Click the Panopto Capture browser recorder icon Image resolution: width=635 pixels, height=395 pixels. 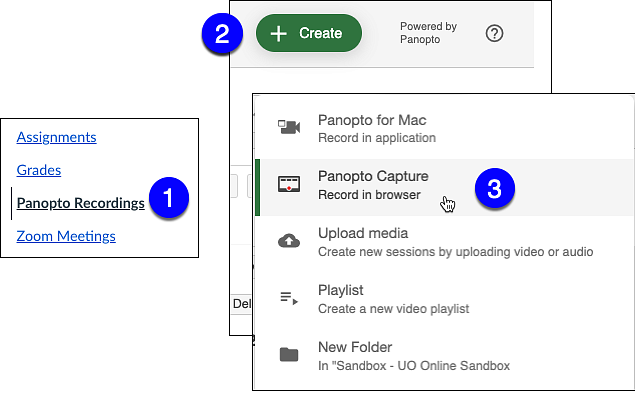click(289, 184)
